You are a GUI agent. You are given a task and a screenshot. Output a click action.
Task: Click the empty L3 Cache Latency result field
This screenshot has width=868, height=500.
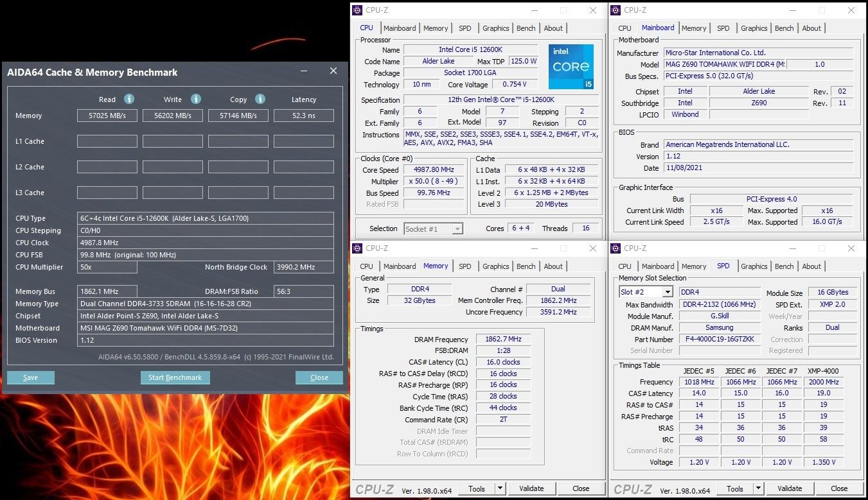tap(304, 193)
